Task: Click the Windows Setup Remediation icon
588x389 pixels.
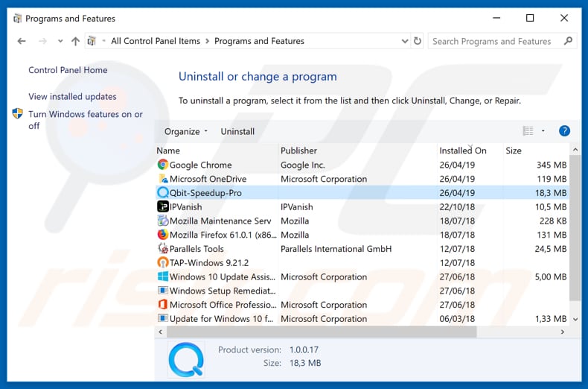Action: (x=163, y=291)
